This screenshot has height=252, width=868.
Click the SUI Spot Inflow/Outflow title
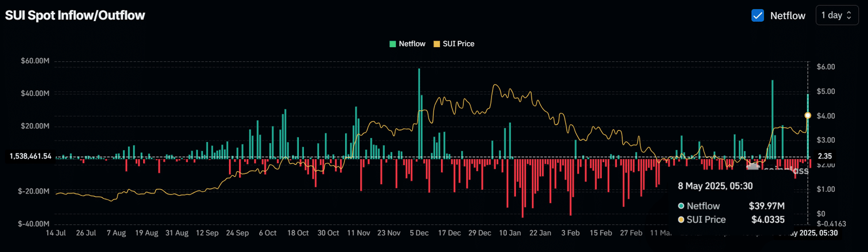point(75,15)
